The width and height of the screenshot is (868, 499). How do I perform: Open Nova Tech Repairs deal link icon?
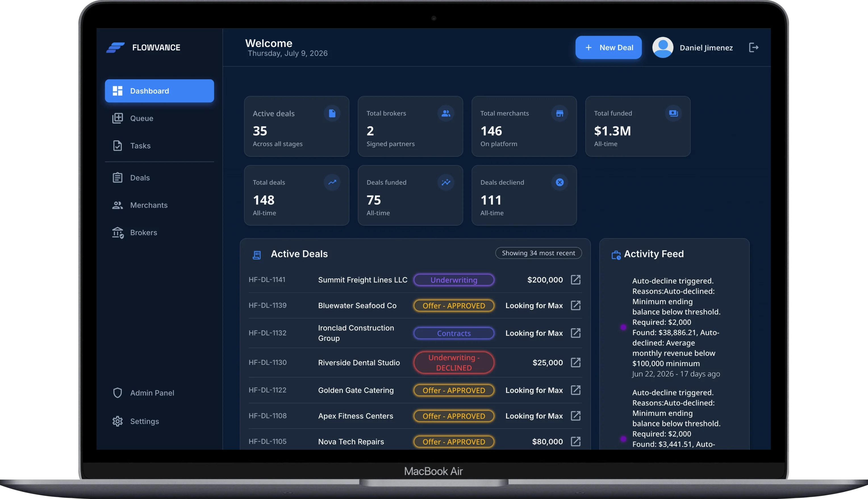575,441
